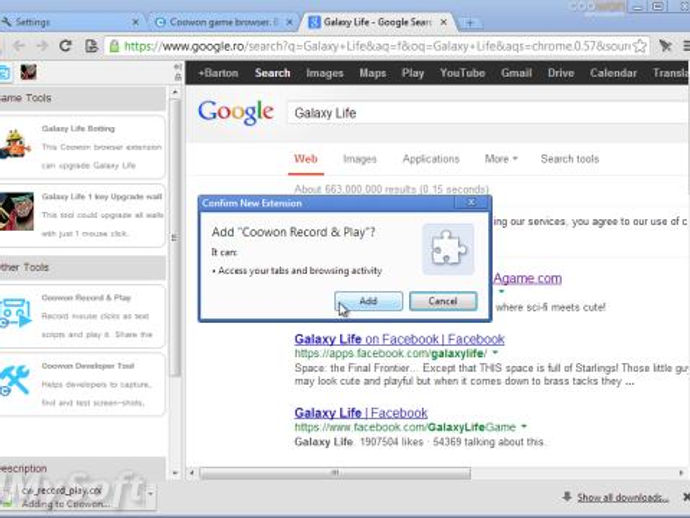690x518 pixels.
Task: Switch to the Coowon game browser tab
Action: (223, 22)
